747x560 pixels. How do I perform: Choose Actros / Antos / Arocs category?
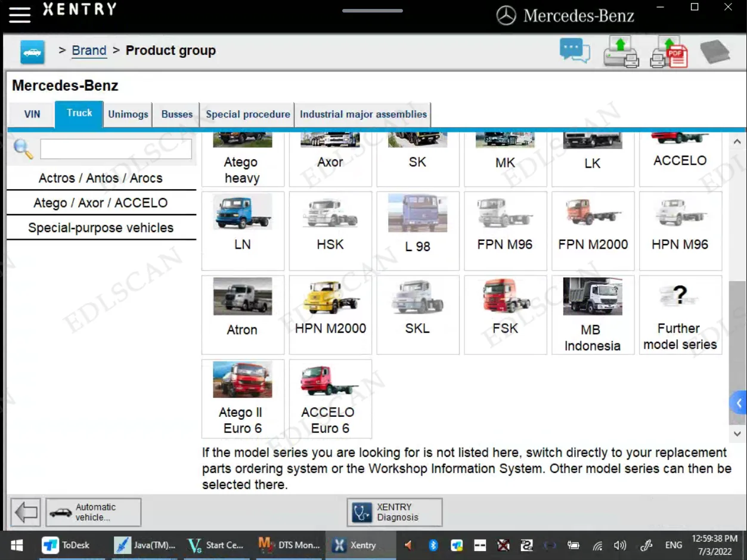pos(101,178)
